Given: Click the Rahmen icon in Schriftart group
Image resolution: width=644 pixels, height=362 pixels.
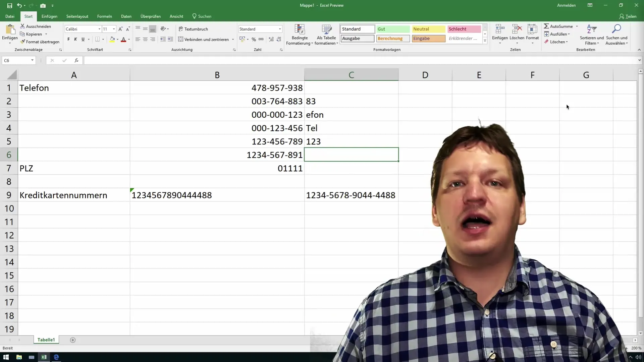Looking at the screenshot, I should 97,40.
